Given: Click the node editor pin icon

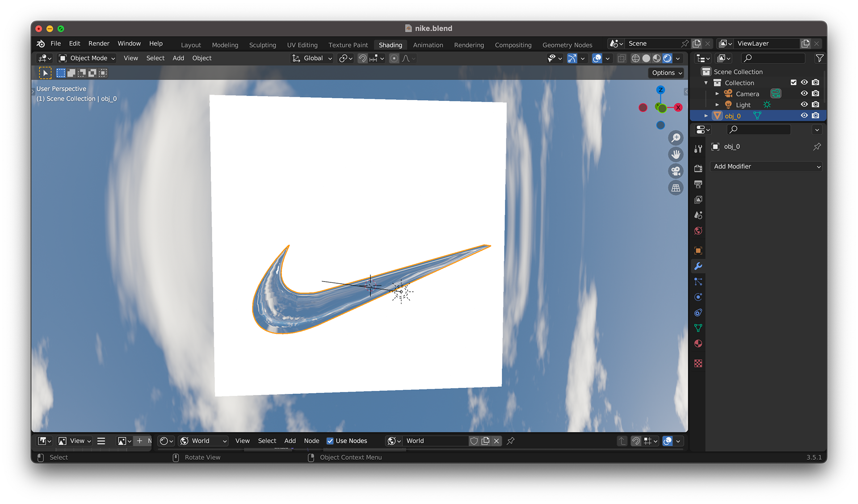Looking at the screenshot, I should pos(511,441).
